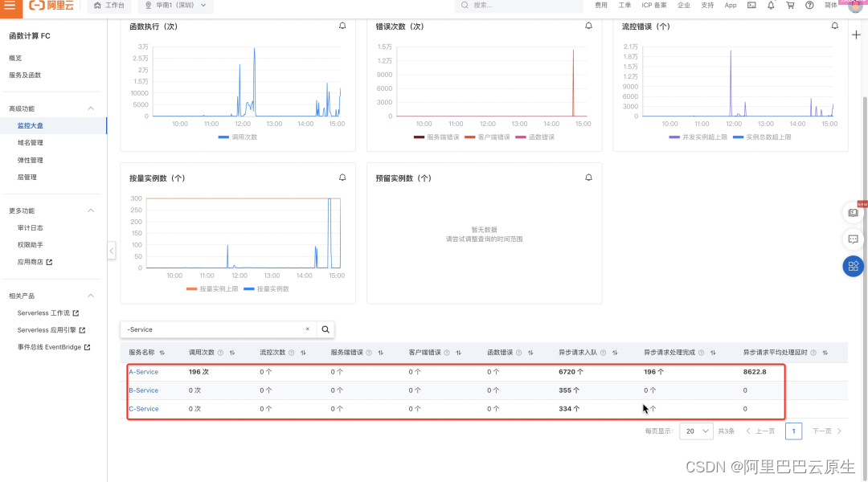
Task: Open 权限助手 in the sidebar
Action: (x=30, y=244)
